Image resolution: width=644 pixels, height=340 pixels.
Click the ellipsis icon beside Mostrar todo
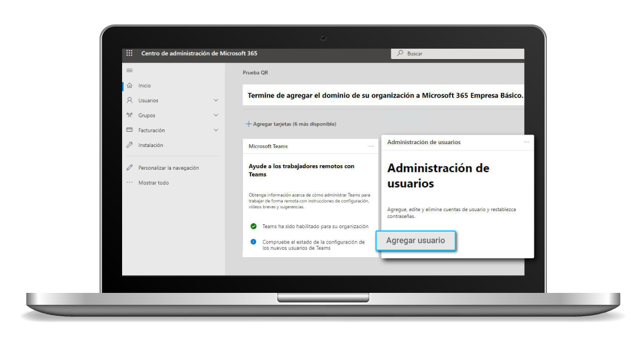tap(130, 183)
